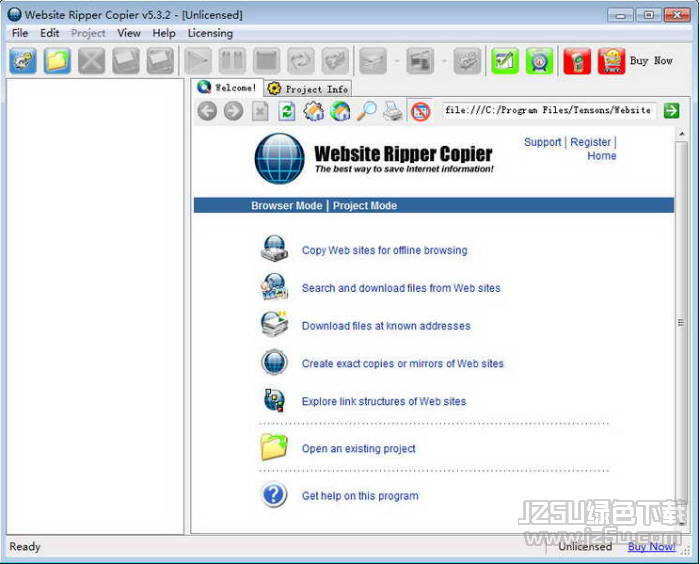Click into the file:/// address field
This screenshot has width=700, height=564.
pos(549,110)
